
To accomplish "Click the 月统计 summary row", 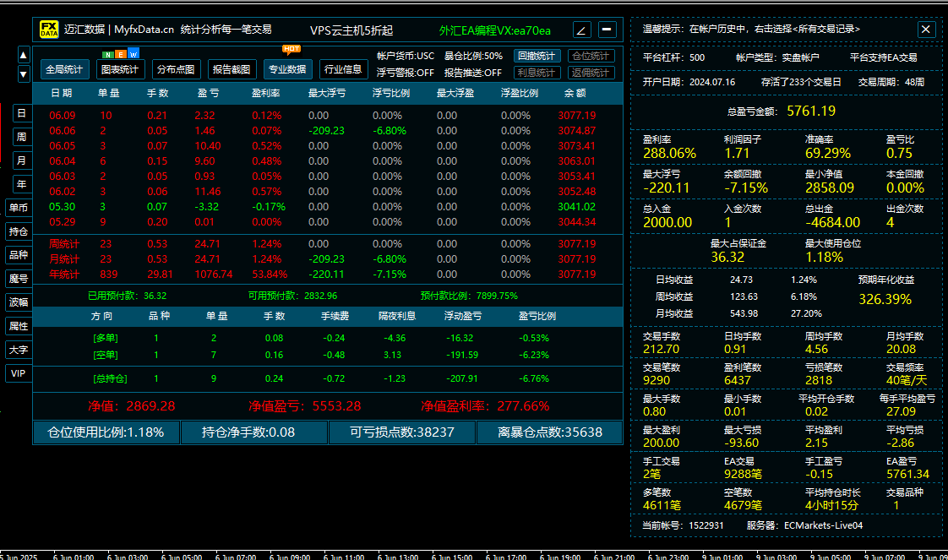I will point(328,259).
